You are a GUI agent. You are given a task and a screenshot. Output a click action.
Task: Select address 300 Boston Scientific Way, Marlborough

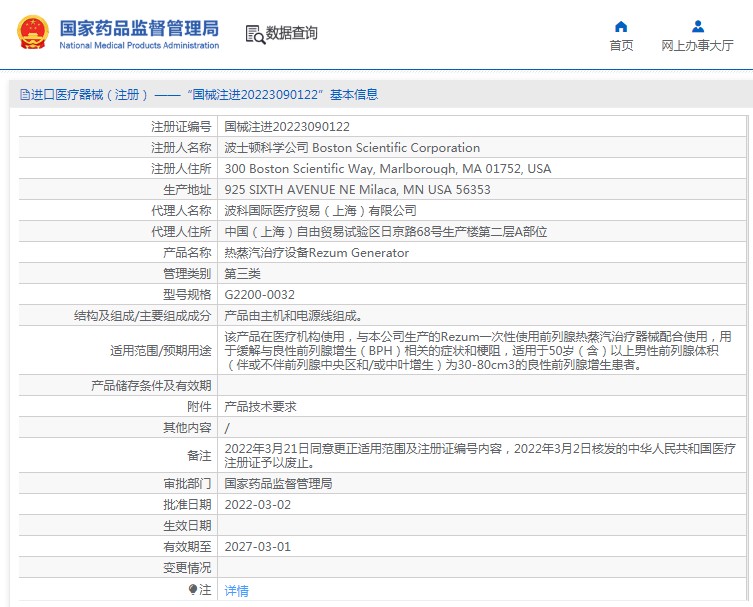click(388, 169)
